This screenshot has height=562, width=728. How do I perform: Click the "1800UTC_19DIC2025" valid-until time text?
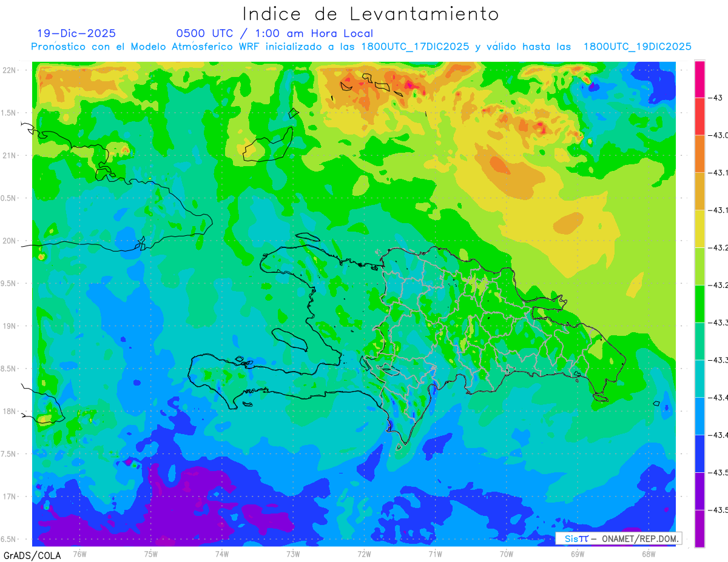[x=637, y=47]
